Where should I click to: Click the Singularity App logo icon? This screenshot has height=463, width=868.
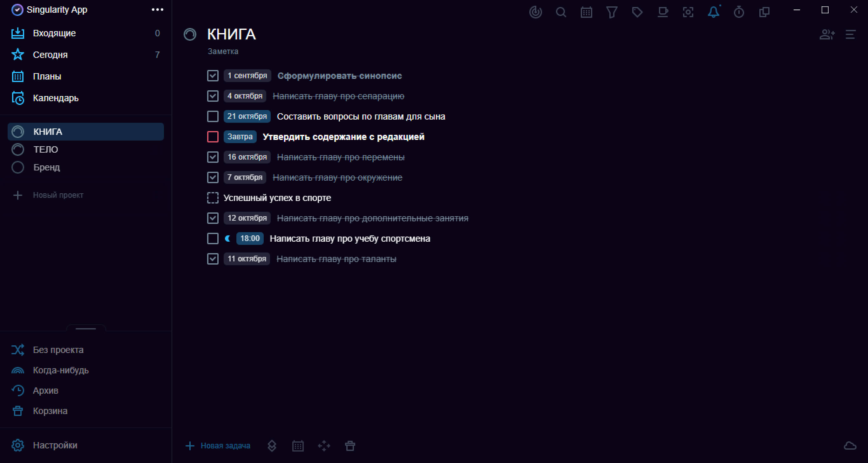(x=17, y=10)
